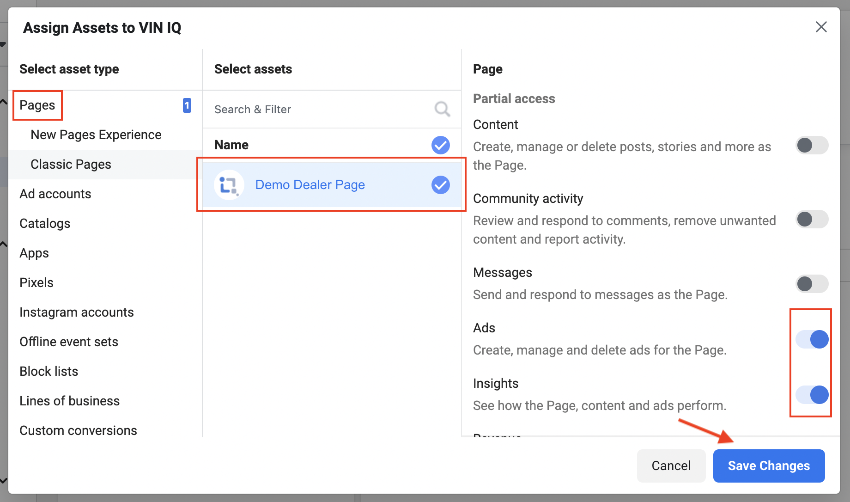Image resolution: width=850 pixels, height=502 pixels.
Task: Click the Partial access heading
Action: coord(514,99)
